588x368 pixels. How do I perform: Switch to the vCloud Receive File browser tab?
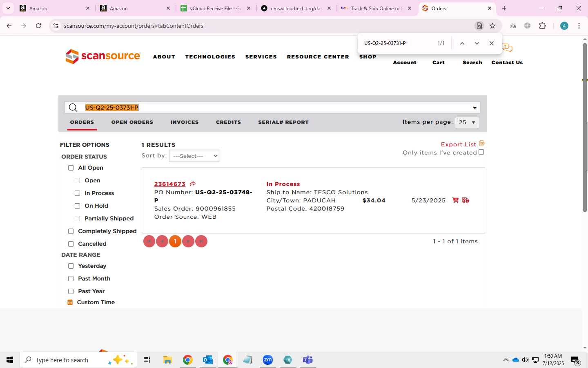click(x=216, y=8)
